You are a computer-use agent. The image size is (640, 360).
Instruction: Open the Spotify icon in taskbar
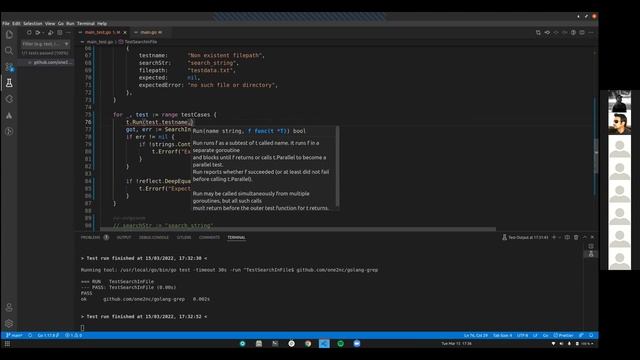pyautogui.click(x=340, y=344)
